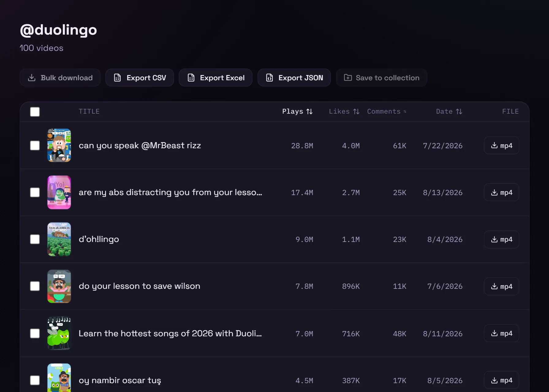Image resolution: width=549 pixels, height=392 pixels.
Task: Open the MrBeast rizz video thumbnail
Action: pyautogui.click(x=59, y=145)
